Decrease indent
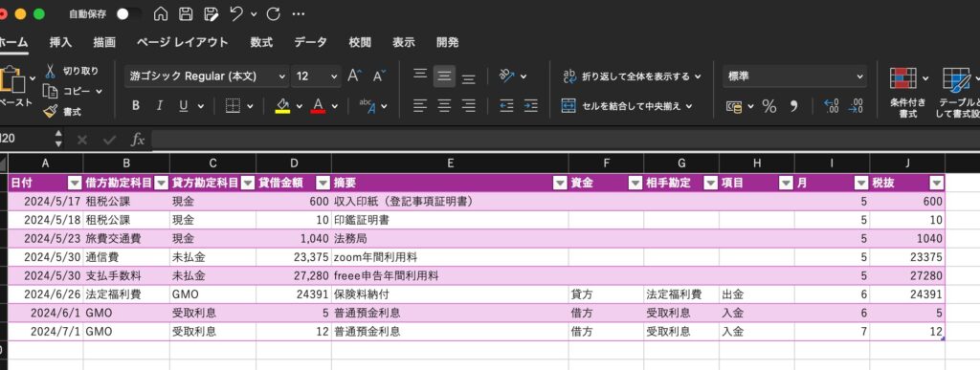 click(x=507, y=106)
